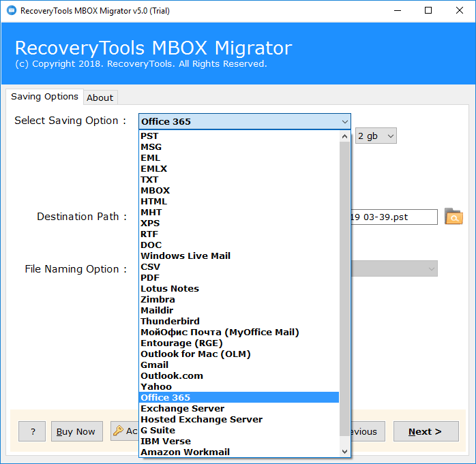This screenshot has width=476, height=464.
Task: Select XPS saving option
Action: [x=239, y=223]
